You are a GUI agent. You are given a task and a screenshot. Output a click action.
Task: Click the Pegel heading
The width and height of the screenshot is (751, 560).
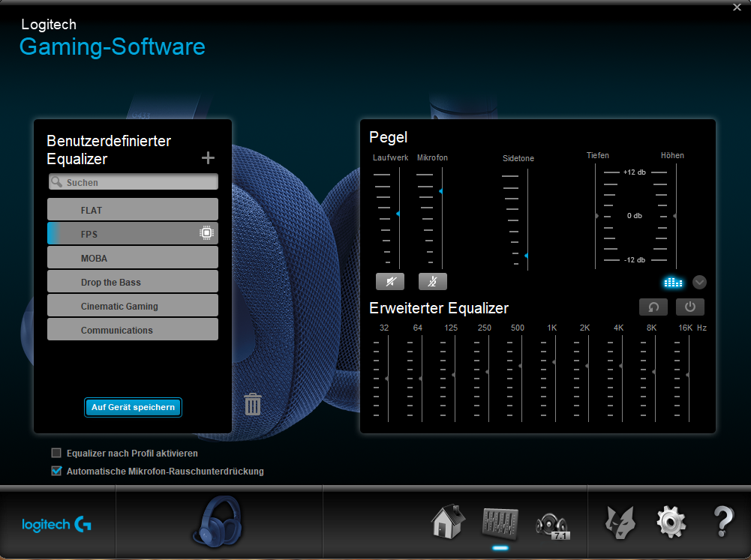(389, 137)
